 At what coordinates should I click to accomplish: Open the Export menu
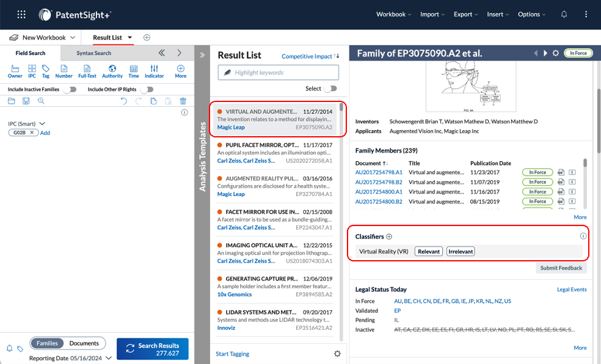coord(465,15)
